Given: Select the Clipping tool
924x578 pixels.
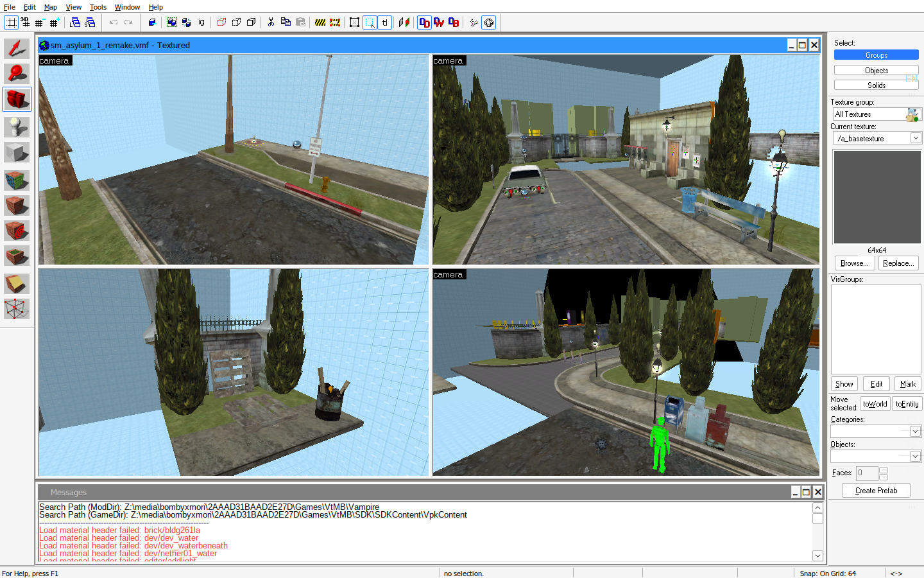Looking at the screenshot, I should coord(17,283).
